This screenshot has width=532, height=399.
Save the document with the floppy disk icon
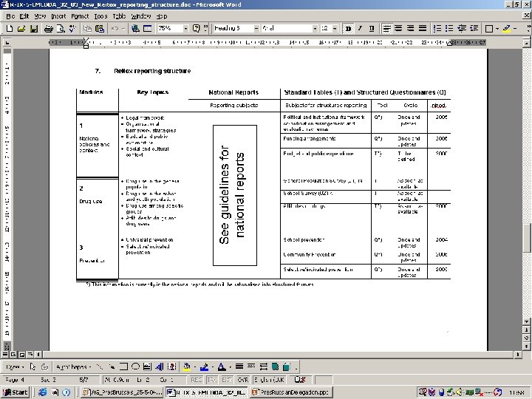coord(33,29)
